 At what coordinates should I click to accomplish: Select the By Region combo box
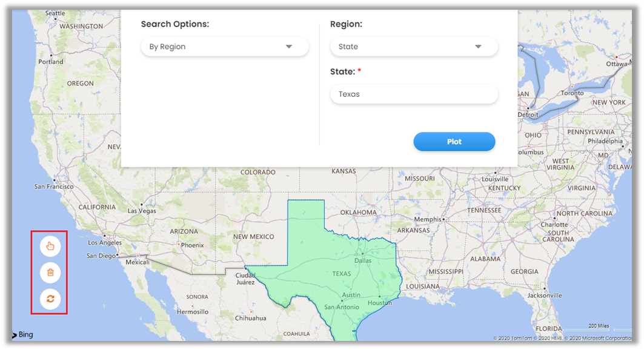coord(224,47)
